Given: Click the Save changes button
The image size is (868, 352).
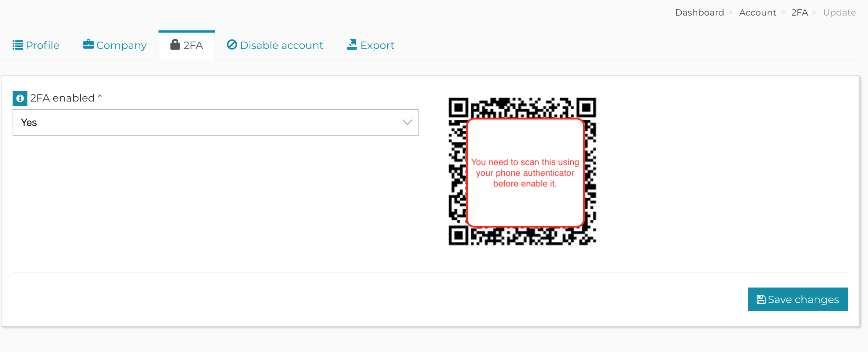Looking at the screenshot, I should (798, 299).
